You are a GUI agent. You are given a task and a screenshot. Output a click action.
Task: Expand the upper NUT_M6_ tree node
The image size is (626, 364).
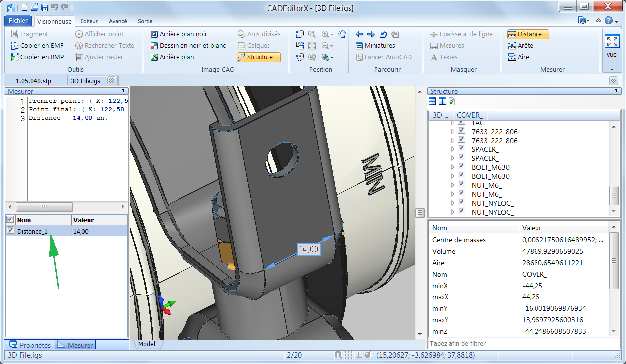click(x=452, y=185)
